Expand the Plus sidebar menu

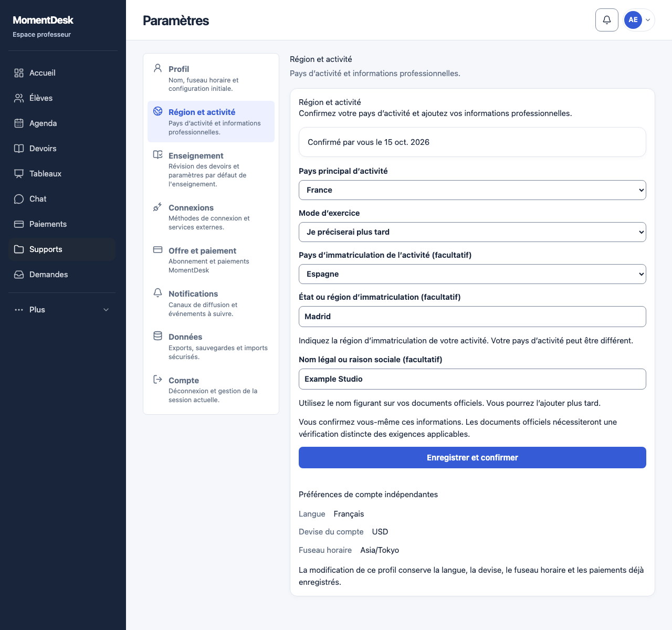click(x=62, y=310)
